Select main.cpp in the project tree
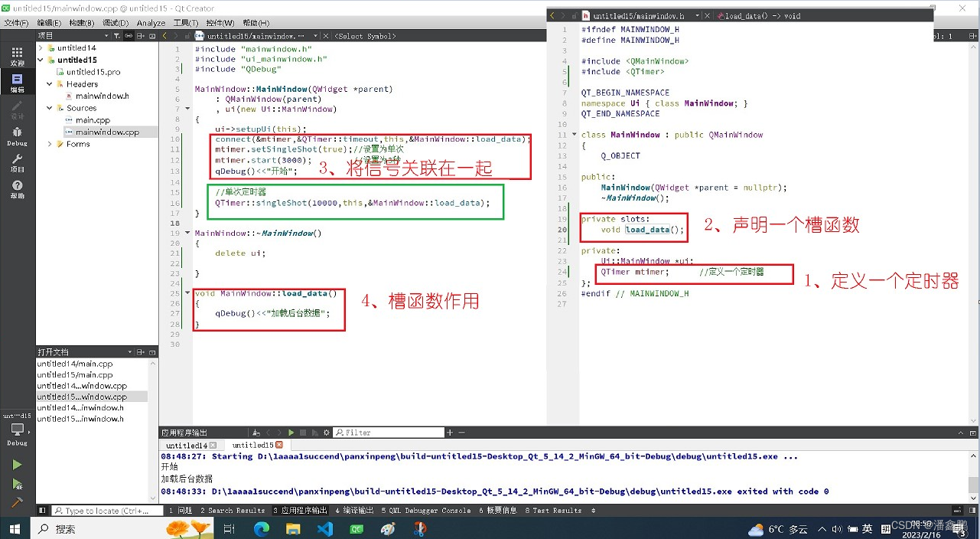Image resolution: width=980 pixels, height=539 pixels. pyautogui.click(x=93, y=120)
